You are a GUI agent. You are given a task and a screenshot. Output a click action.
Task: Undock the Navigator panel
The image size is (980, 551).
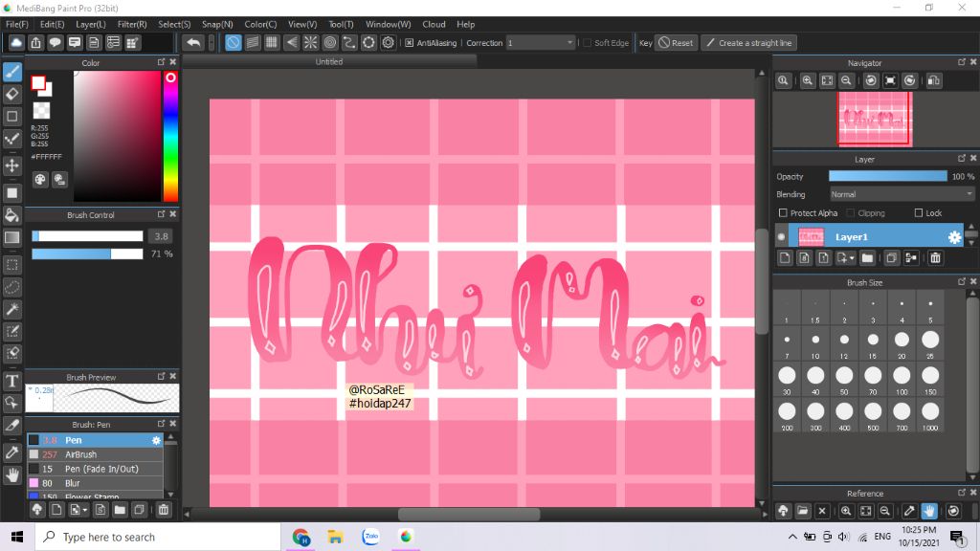(x=961, y=62)
